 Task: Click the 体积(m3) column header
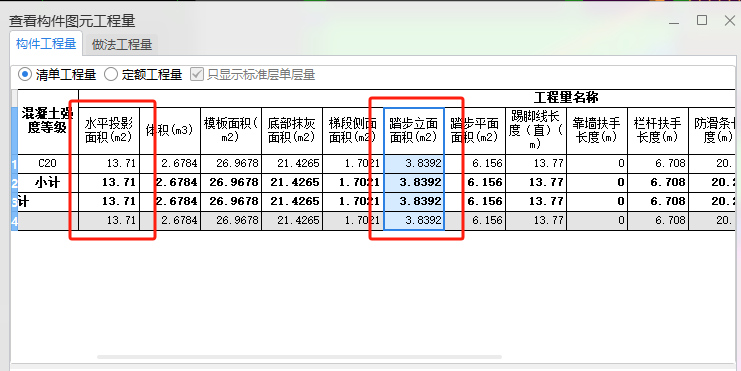(170, 130)
